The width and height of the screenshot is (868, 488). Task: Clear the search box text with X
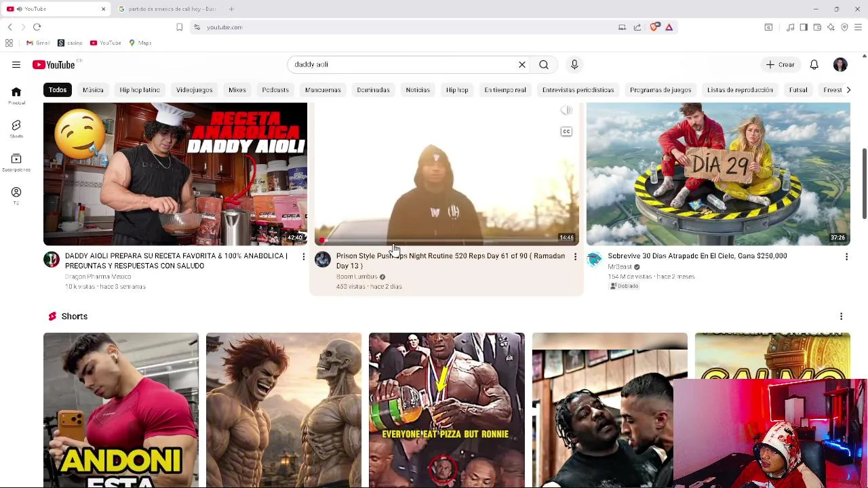(522, 64)
